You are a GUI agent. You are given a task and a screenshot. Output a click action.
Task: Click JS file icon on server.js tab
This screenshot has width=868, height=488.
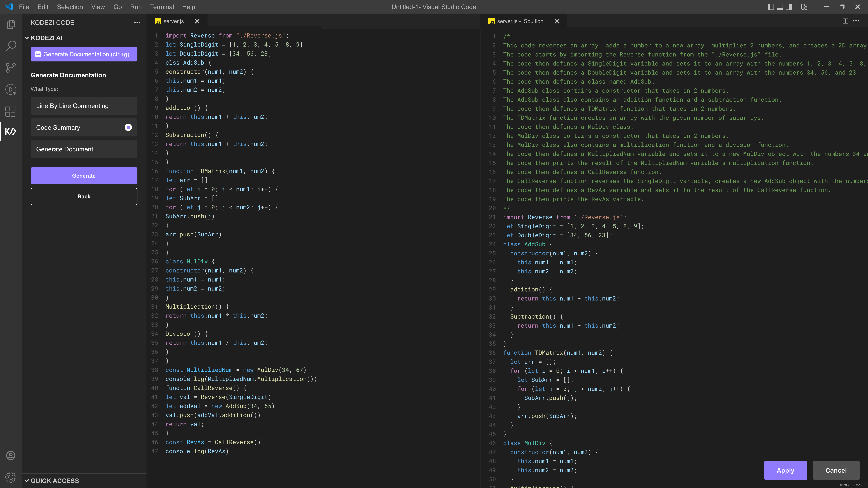158,22
